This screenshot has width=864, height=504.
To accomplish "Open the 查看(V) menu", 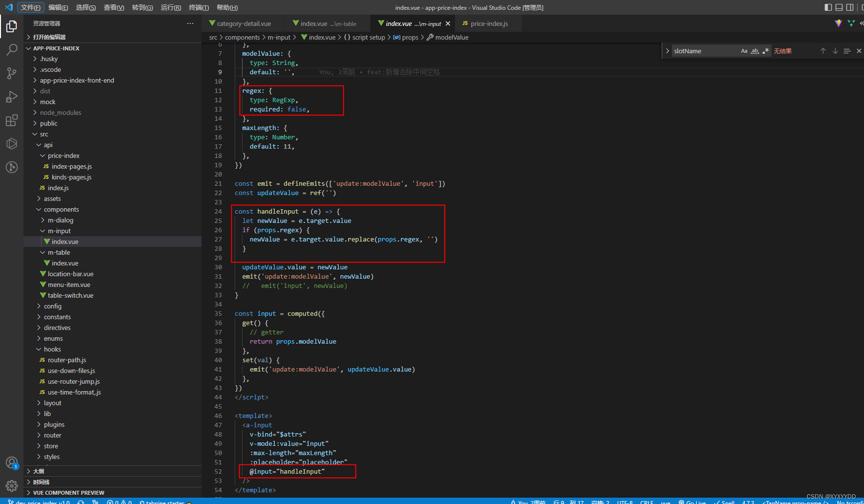I will [114, 7].
